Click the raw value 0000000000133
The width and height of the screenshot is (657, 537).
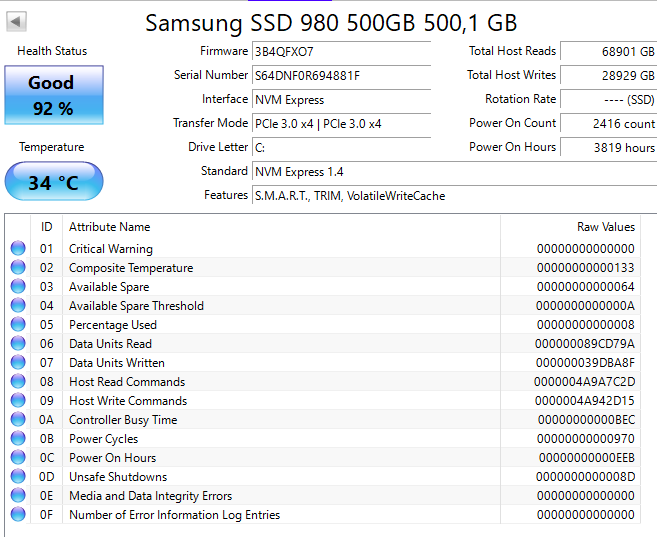pos(586,268)
